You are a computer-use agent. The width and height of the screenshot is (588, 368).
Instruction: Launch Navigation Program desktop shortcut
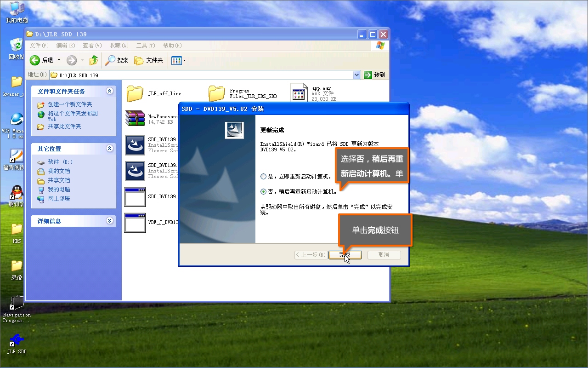(x=17, y=309)
